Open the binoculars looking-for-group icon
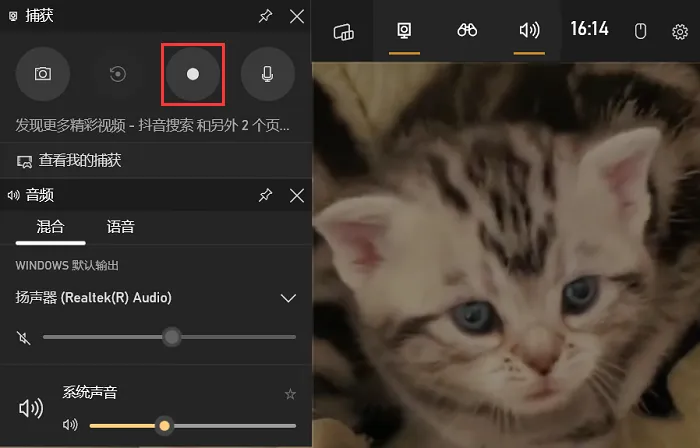Image resolution: width=700 pixels, height=448 pixels. click(x=467, y=30)
